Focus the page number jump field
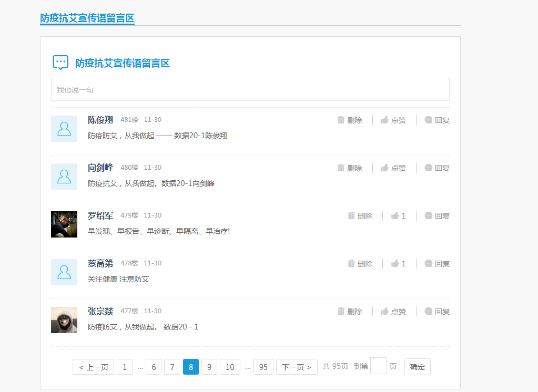Image resolution: width=538 pixels, height=392 pixels. click(378, 366)
